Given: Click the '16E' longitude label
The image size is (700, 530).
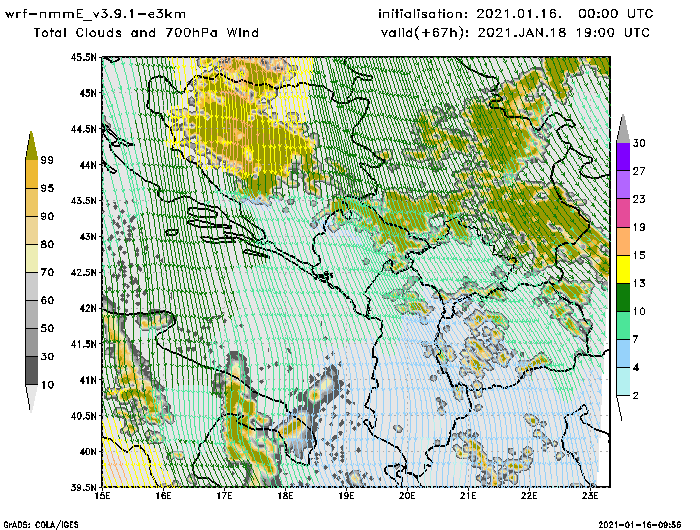Looking at the screenshot, I should 163,496.
